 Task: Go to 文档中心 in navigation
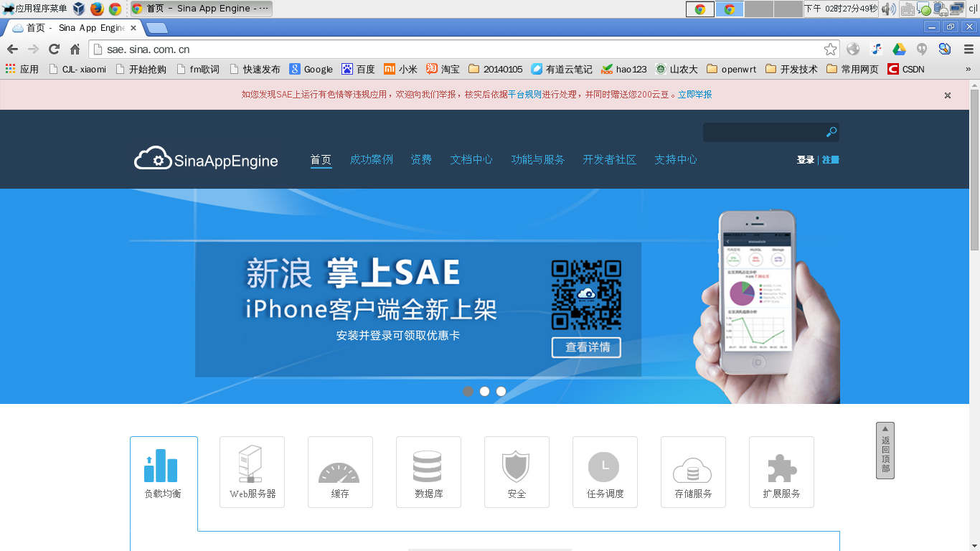tap(471, 159)
